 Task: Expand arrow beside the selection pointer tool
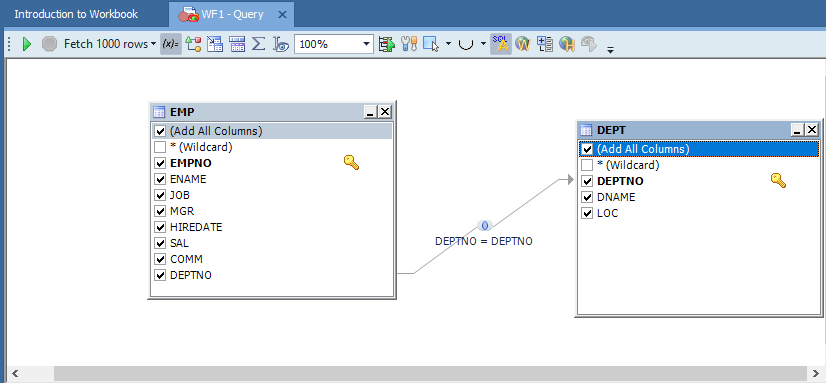(x=448, y=44)
